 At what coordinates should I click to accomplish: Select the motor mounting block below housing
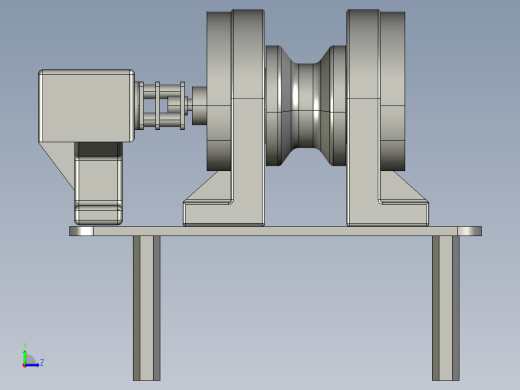(x=98, y=183)
